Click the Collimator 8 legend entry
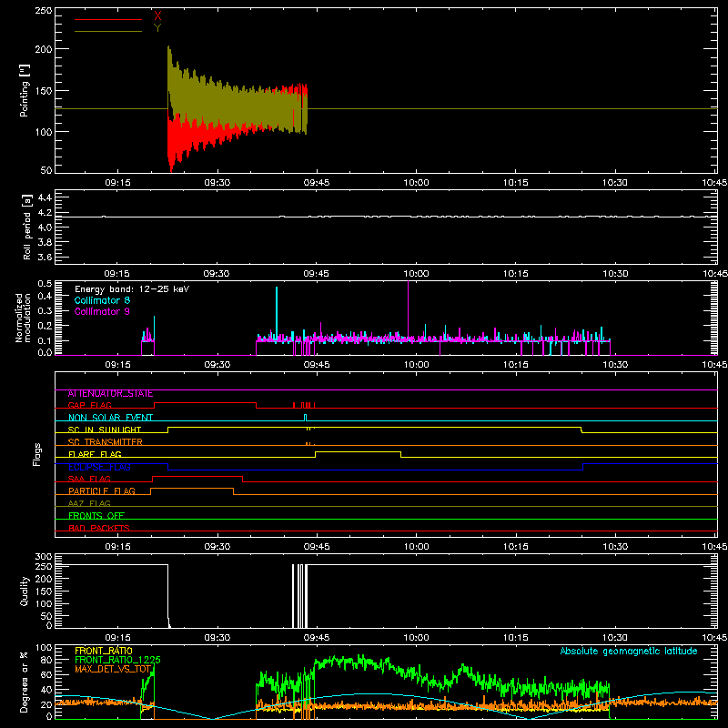The image size is (728, 728). pos(102,300)
